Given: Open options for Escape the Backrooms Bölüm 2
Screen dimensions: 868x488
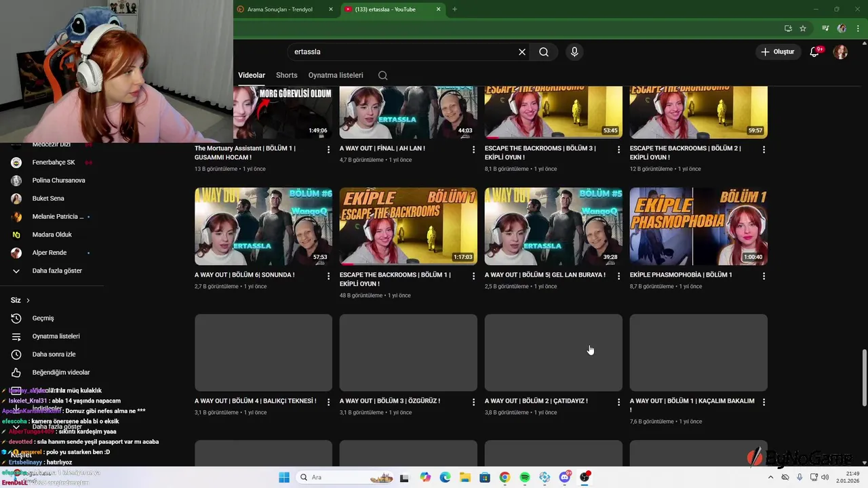Looking at the screenshot, I should pos(764,149).
